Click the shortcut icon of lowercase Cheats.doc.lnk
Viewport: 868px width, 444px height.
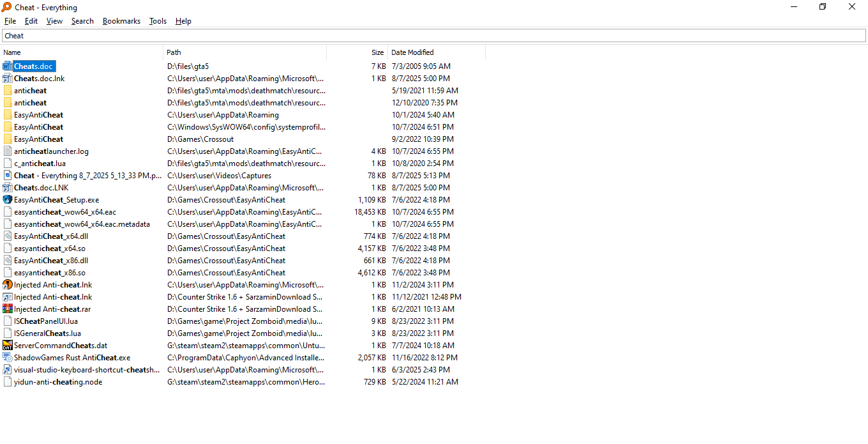[8, 79]
